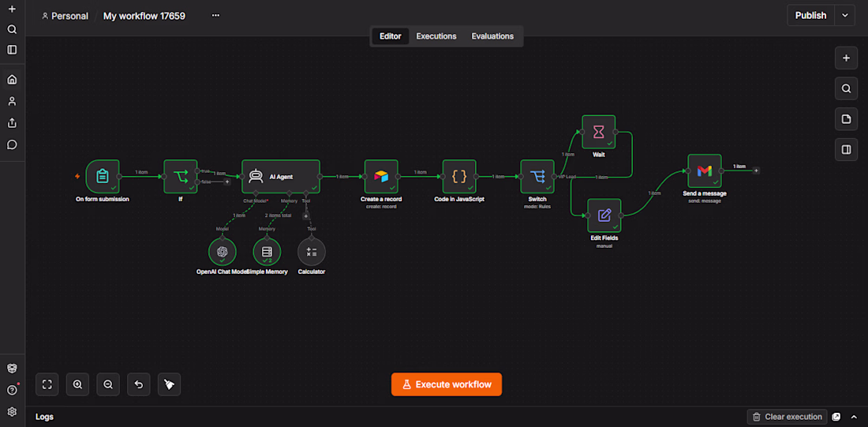This screenshot has height=427, width=868.
Task: Click Execute workflow
Action: 446,384
